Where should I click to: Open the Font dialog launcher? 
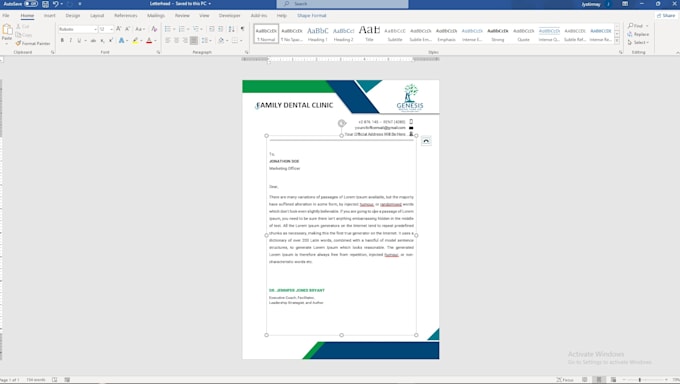158,53
